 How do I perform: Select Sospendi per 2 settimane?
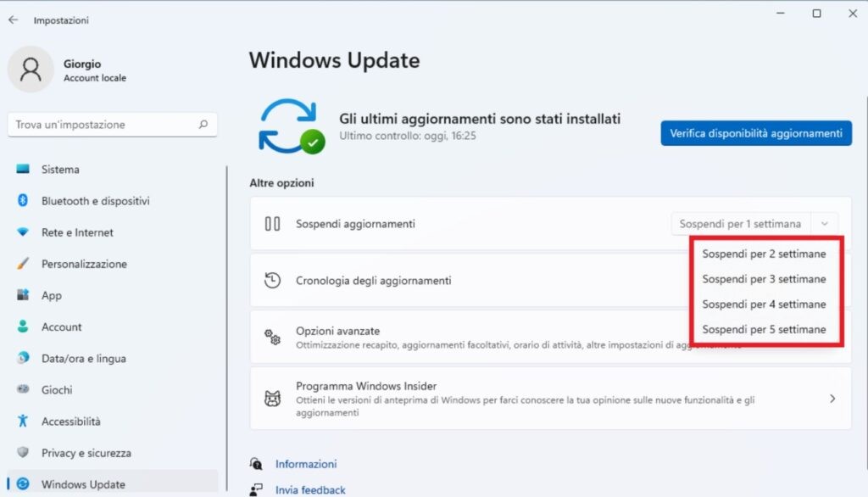pos(764,254)
